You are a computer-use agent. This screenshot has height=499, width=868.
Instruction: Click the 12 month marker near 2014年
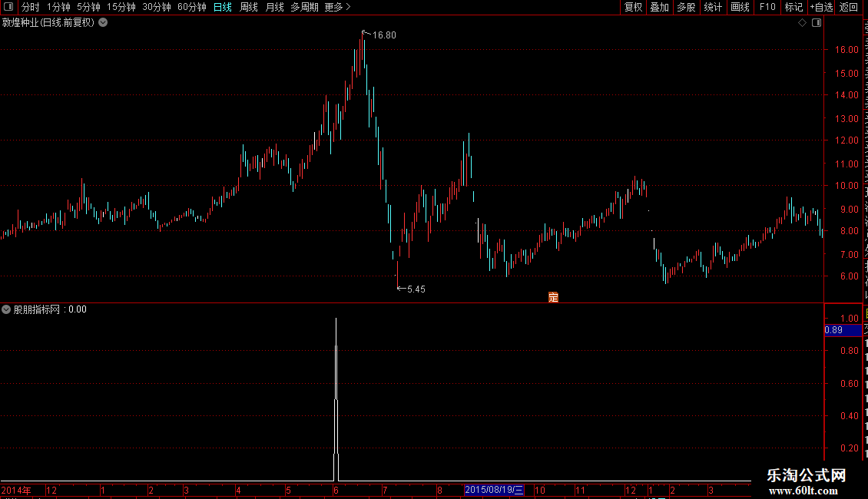tap(51, 490)
